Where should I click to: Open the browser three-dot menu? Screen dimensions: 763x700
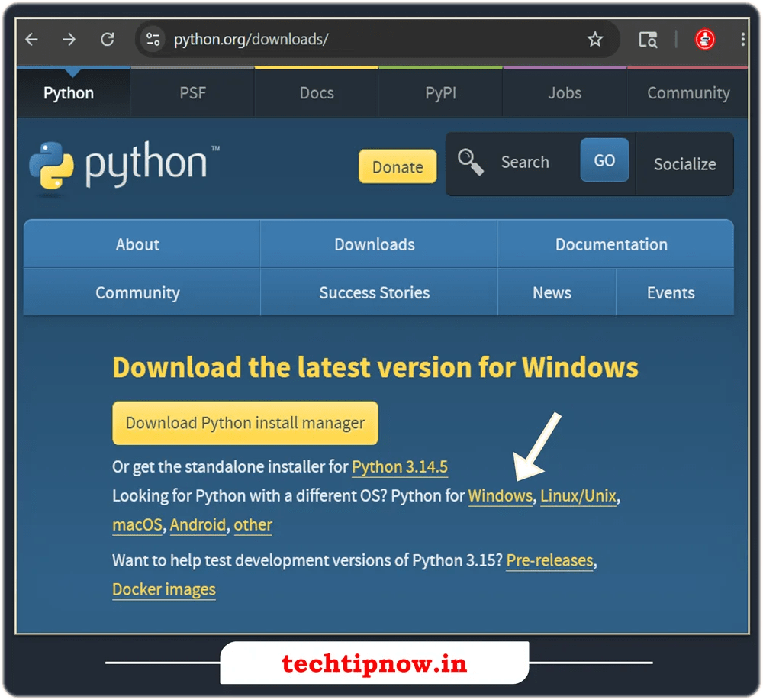pos(742,40)
